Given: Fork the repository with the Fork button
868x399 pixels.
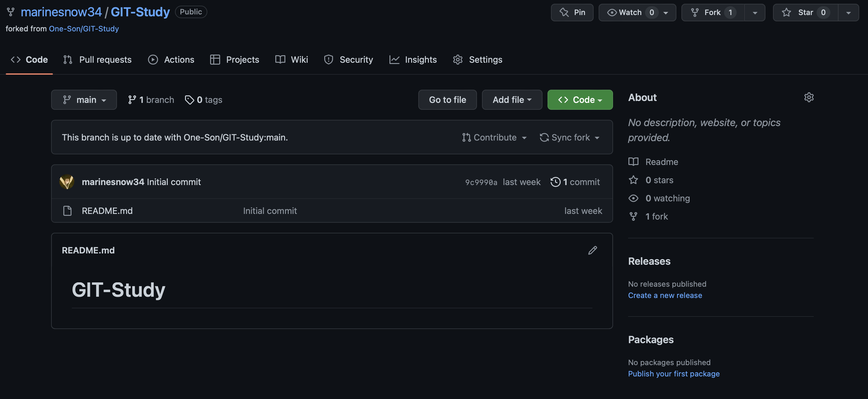Looking at the screenshot, I should pos(713,13).
